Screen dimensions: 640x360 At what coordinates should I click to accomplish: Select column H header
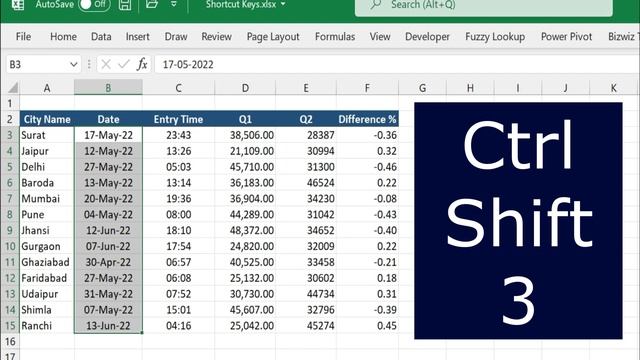[470, 88]
